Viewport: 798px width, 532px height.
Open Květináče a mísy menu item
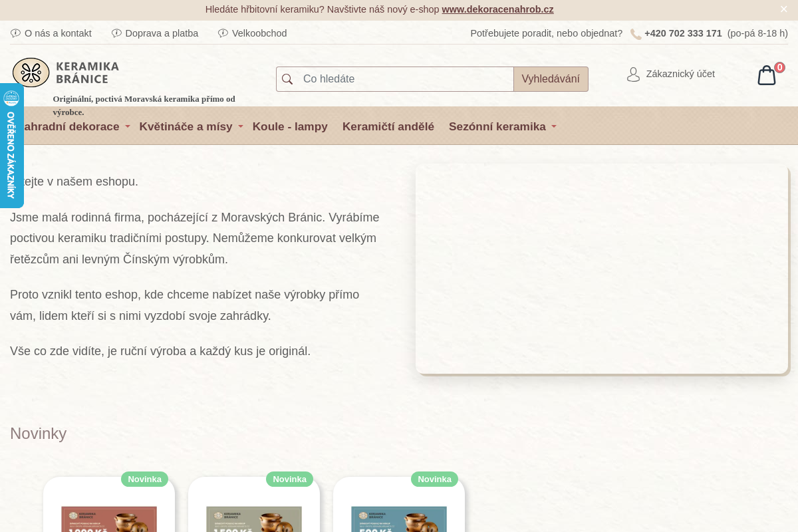click(186, 126)
